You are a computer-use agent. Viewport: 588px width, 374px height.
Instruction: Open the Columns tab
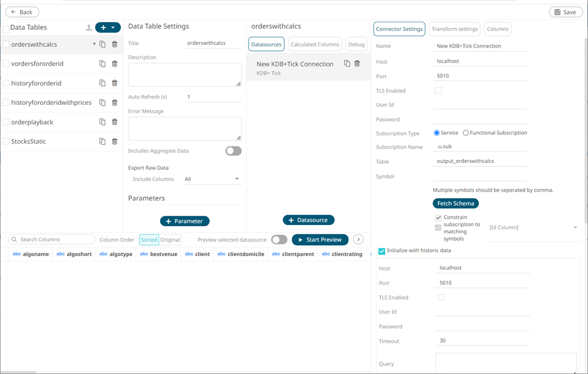[498, 29]
